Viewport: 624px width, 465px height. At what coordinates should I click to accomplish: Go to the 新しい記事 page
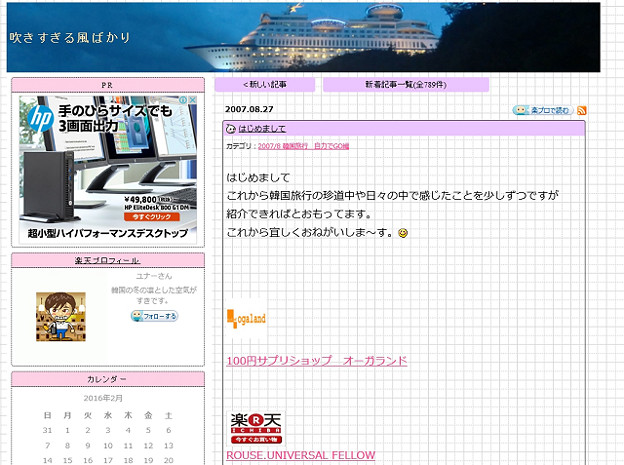265,85
